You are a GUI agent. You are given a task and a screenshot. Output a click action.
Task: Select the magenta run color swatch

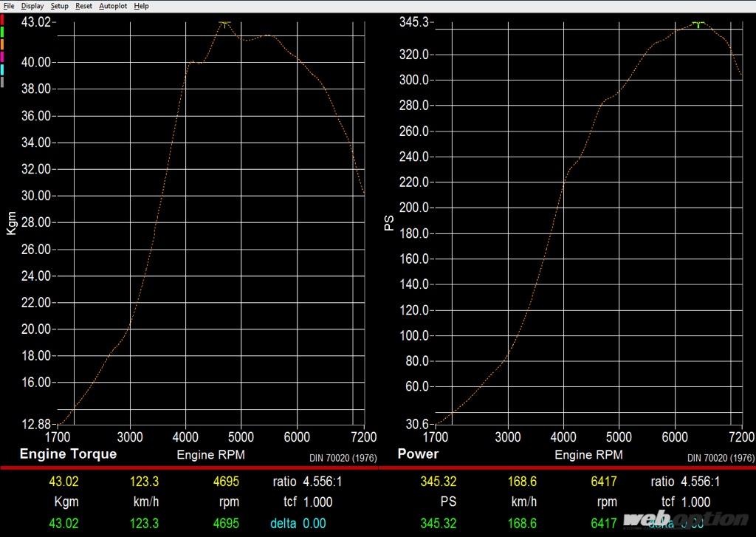pyautogui.click(x=3, y=57)
